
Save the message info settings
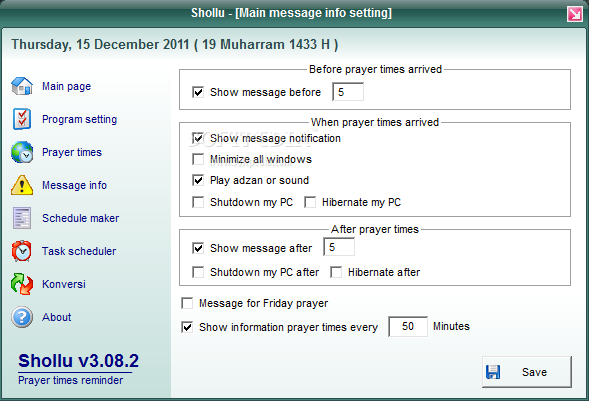click(527, 372)
